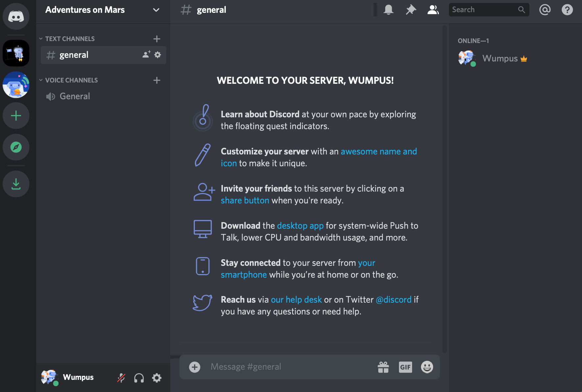Screen dimensions: 582x392
Task: Open user settings gear icon
Action: [x=157, y=378]
